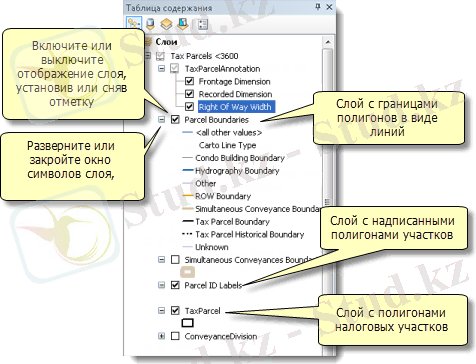
Task: Click Tax Parcels <3600 group name
Action: pyautogui.click(x=204, y=56)
